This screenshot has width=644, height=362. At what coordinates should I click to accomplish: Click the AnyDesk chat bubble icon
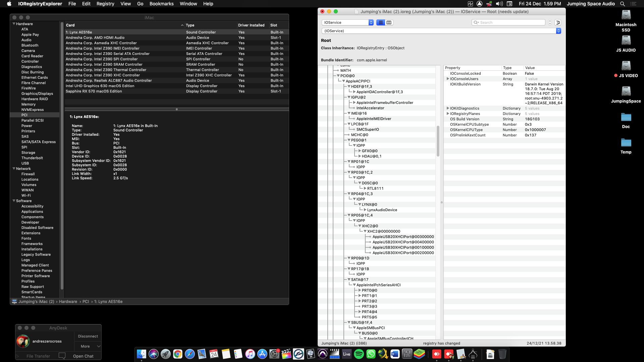pos(62,356)
